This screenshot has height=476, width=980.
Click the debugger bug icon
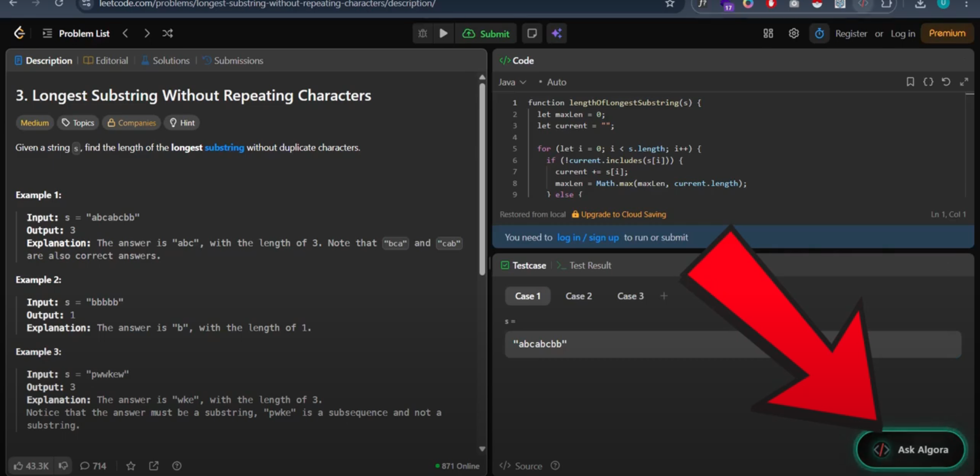click(x=422, y=33)
